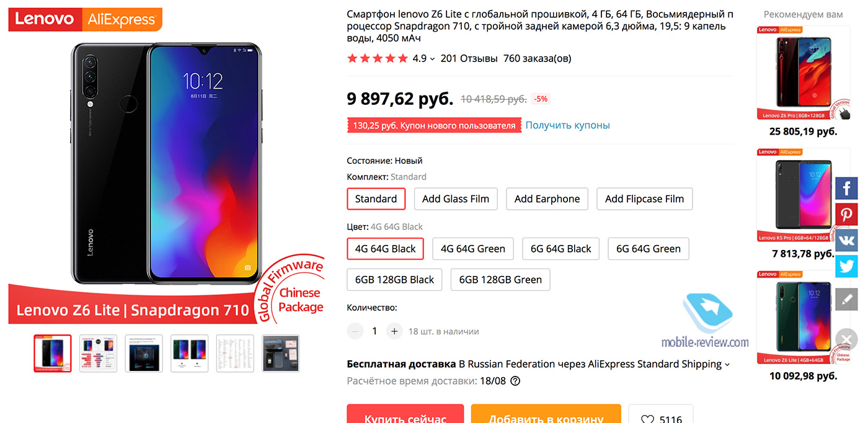Expand the 4.9 rating breakdown dropdown
Viewport: 868px width, 423px height.
coord(432,59)
